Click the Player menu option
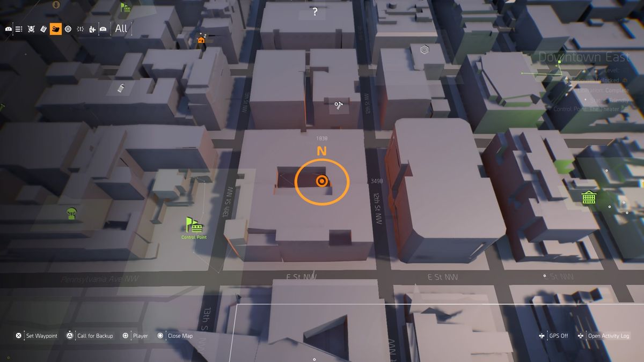This screenshot has width=644, height=362. [x=141, y=336]
